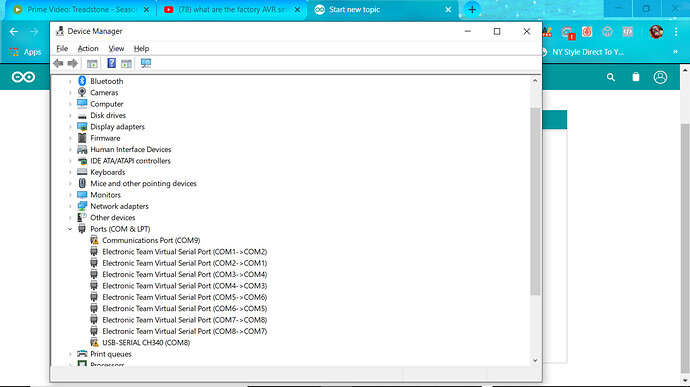
Task: Click the IDE ATA/ATAPI controllers icon
Action: [x=82, y=161]
